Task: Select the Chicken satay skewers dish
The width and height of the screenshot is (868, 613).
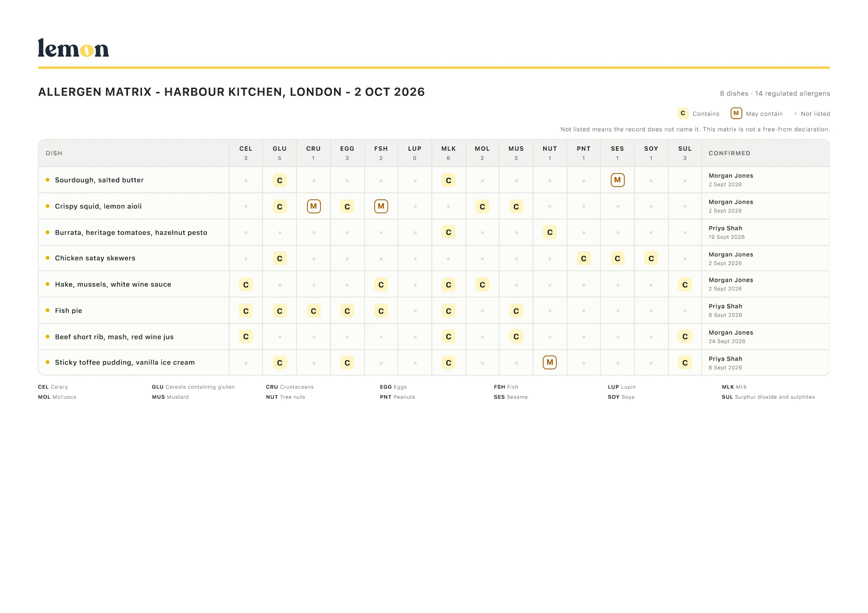Action: point(95,258)
